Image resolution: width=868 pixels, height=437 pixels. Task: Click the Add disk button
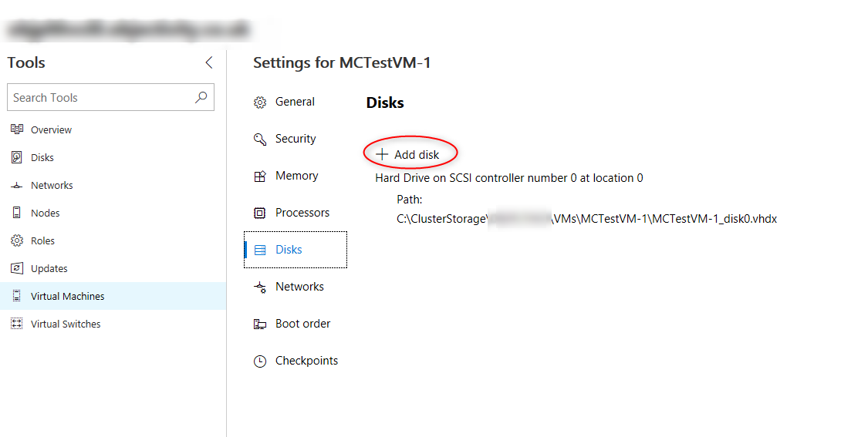pos(408,155)
